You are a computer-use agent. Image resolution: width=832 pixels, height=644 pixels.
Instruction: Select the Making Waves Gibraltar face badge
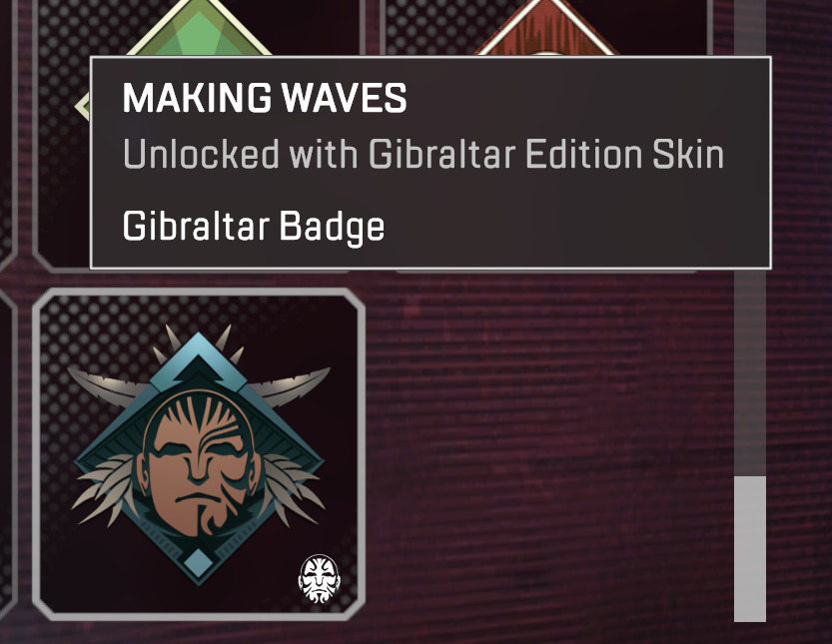(x=199, y=454)
